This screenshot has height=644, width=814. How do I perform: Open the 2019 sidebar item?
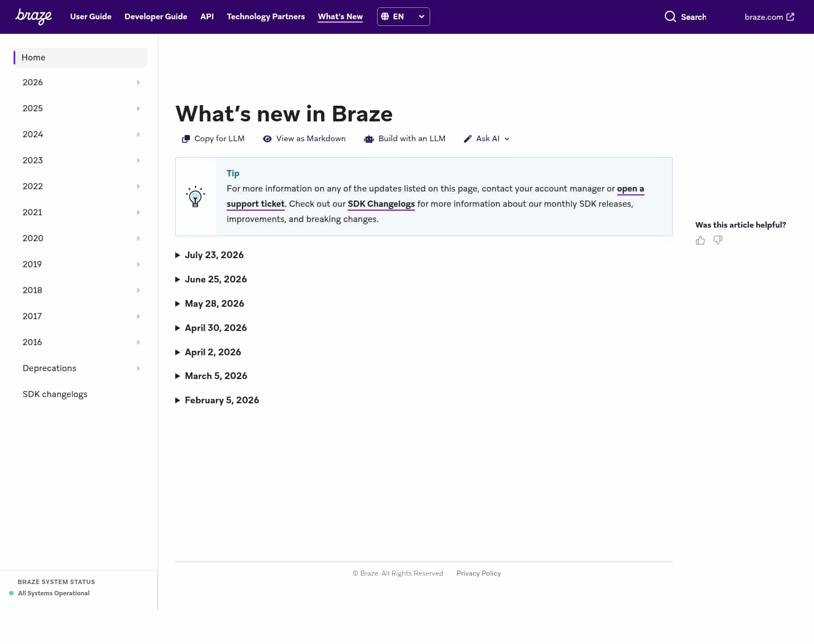(x=80, y=264)
